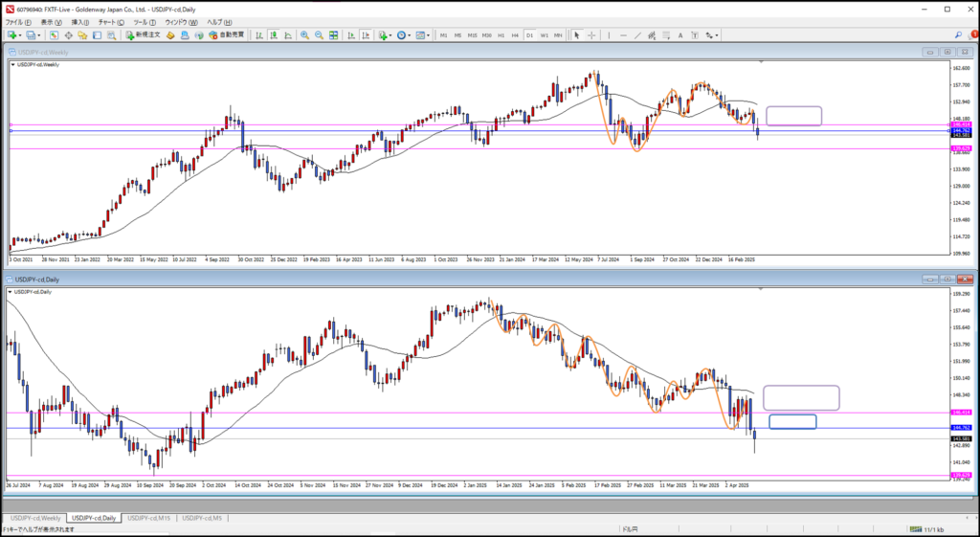Select the text label T tool
The height and width of the screenshot is (537, 980).
695,35
